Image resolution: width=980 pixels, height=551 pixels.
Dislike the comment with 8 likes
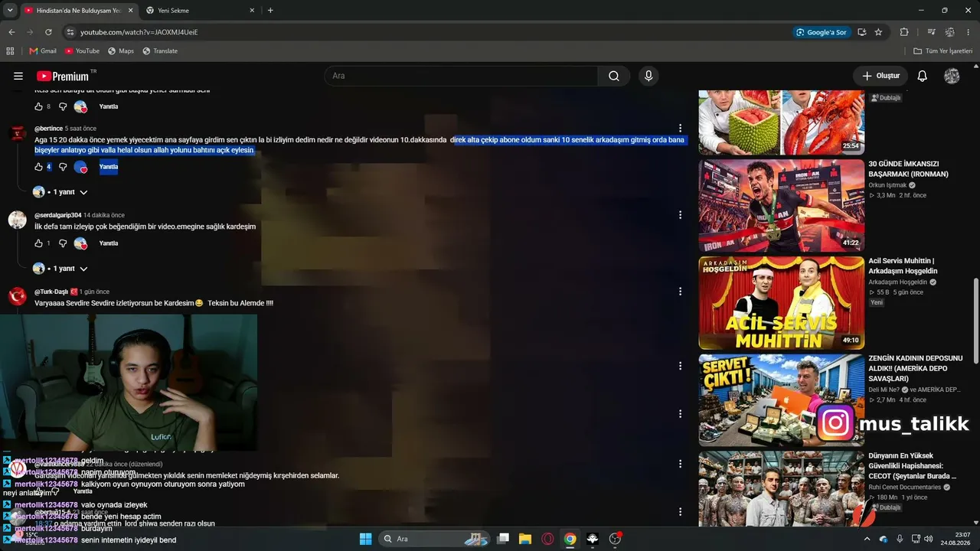64,106
